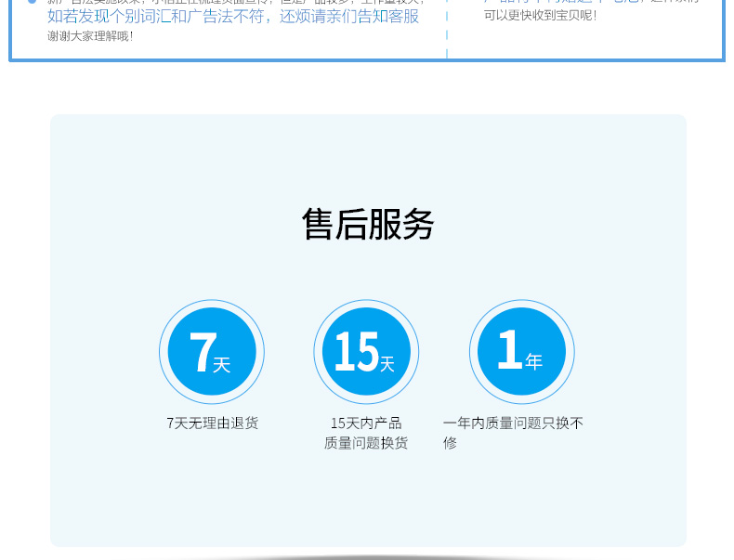Click the small 天 character inside the 15天 circle
The width and height of the screenshot is (734, 560).
(x=387, y=365)
